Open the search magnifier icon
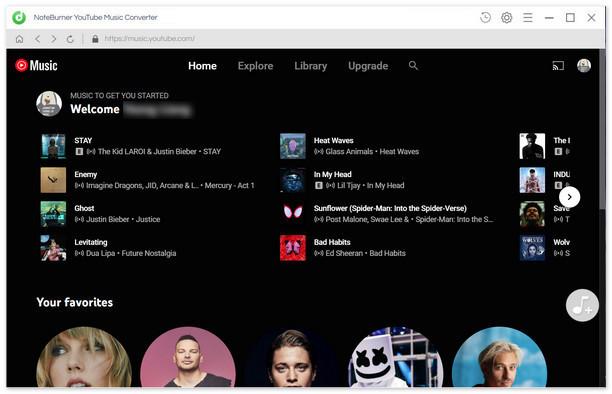Viewport: 612px width, 394px height. 413,66
